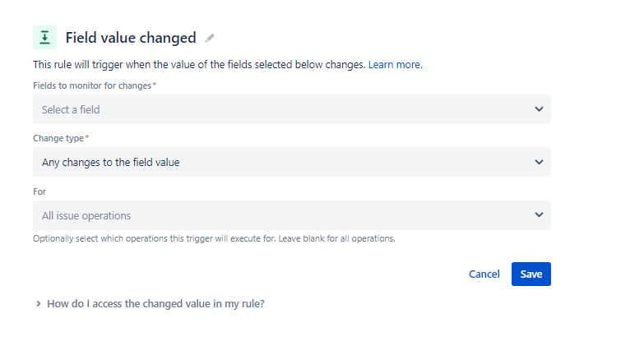The height and width of the screenshot is (355, 644).
Task: Open the All issue operations dropdown
Action: [x=280, y=215]
